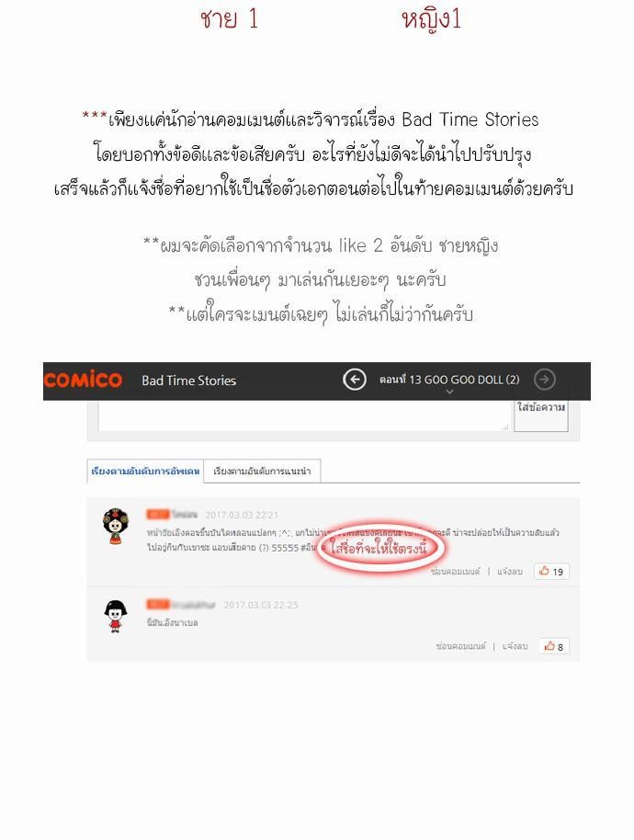Open Bad Time Stories title link
This screenshot has height=840, width=634.
[189, 380]
